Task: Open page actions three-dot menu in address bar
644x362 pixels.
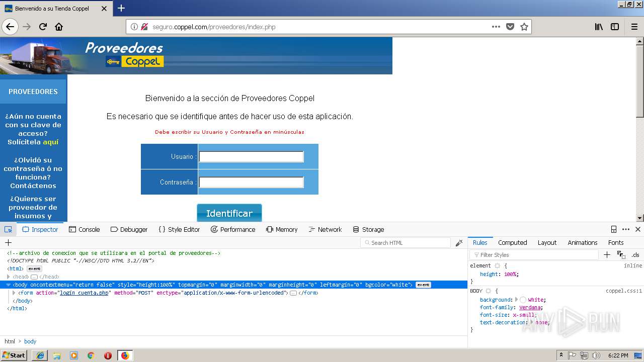Action: (x=496, y=27)
